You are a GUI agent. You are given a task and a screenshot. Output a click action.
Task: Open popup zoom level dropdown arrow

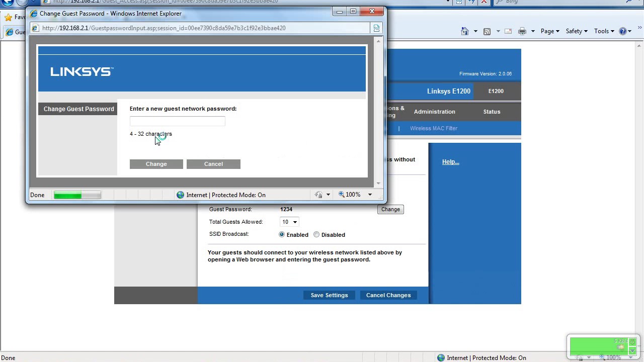coord(370,195)
